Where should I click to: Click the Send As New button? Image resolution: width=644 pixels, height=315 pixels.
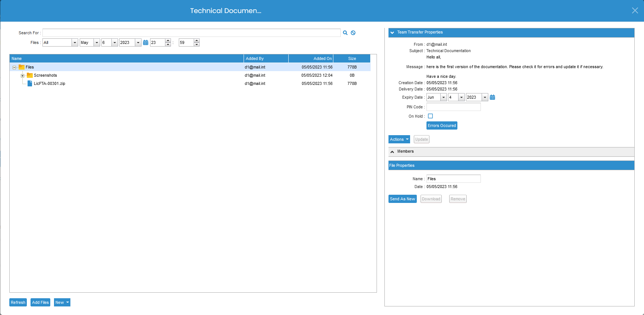(x=402, y=199)
